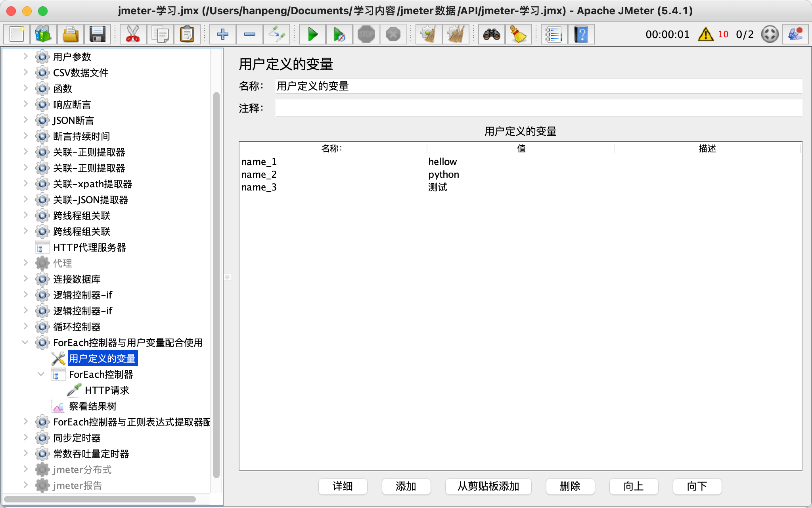Toggle the expand/collapse tree icon

(x=276, y=35)
